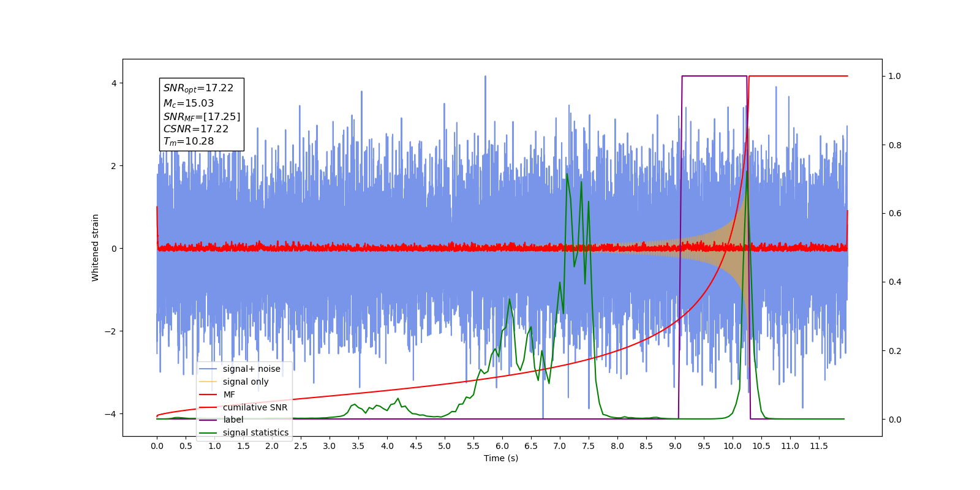The height and width of the screenshot is (490, 980).
Task: Click the 6.5 tick label on time axis
Action: point(531,446)
